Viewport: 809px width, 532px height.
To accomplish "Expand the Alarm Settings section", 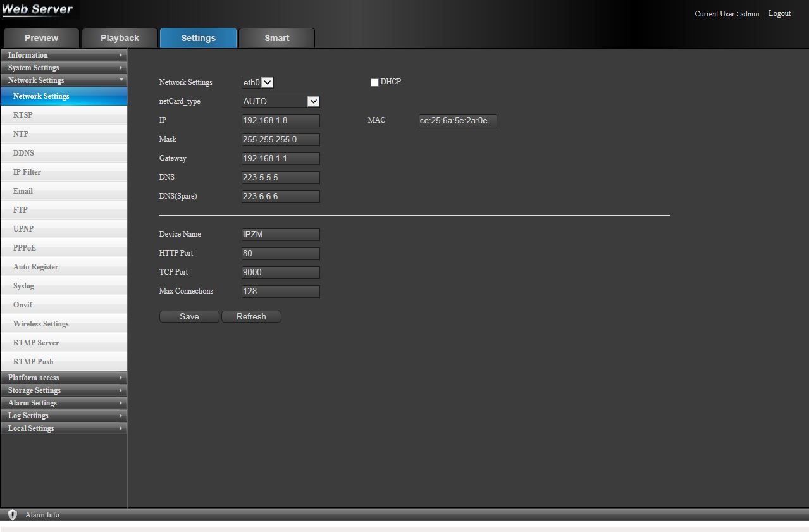I will (x=63, y=403).
